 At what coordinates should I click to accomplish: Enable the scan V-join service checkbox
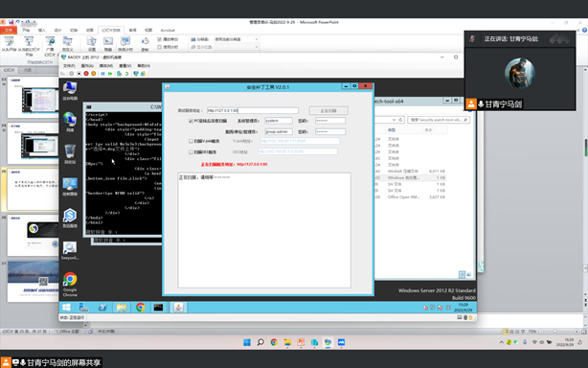click(x=191, y=142)
